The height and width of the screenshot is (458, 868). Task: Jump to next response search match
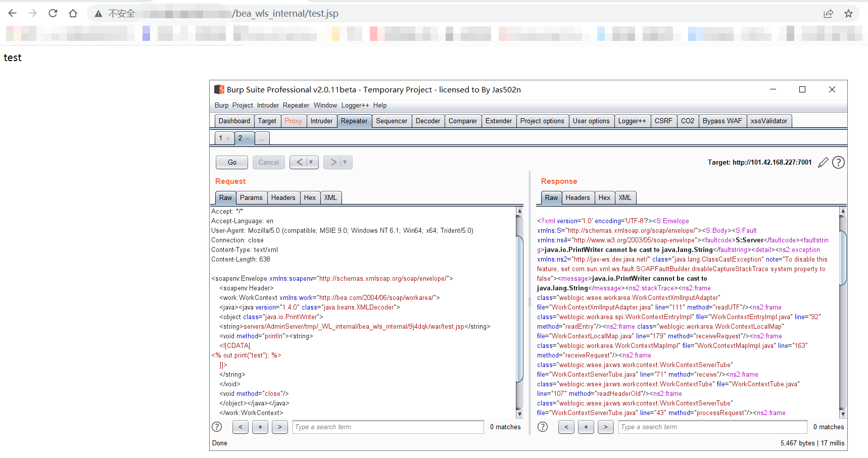(606, 427)
